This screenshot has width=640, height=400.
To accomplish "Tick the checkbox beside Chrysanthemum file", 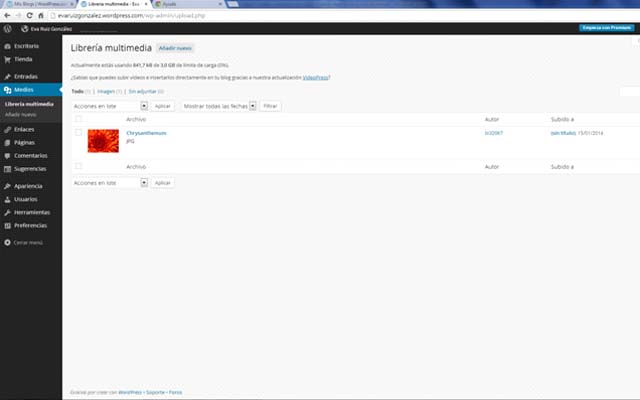I will point(79,133).
